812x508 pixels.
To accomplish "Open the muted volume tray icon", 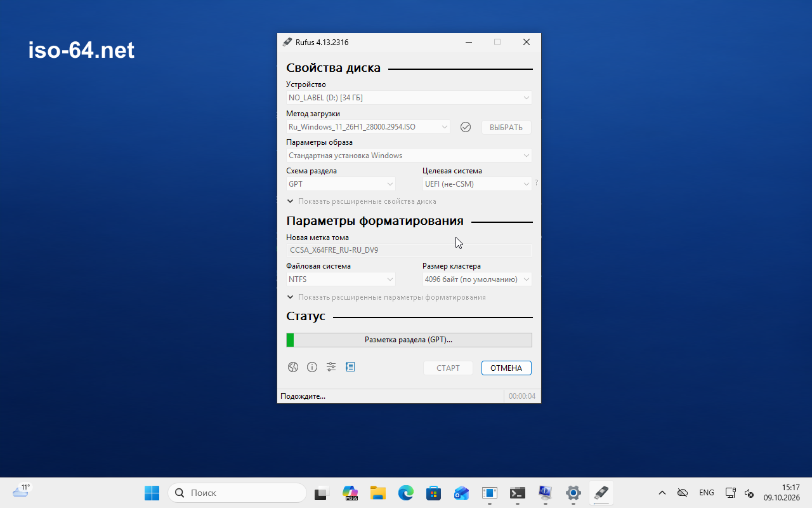I will click(x=749, y=493).
